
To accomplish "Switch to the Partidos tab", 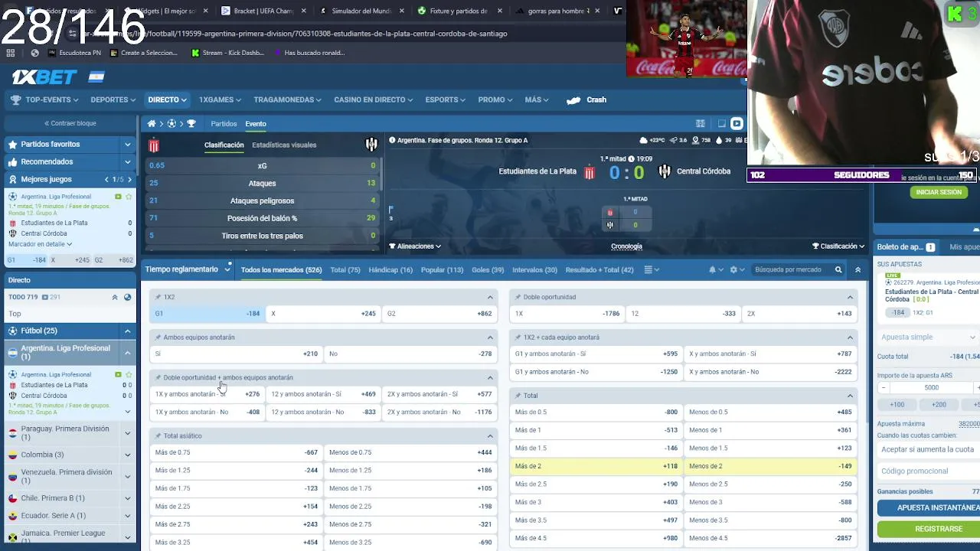I will click(224, 124).
